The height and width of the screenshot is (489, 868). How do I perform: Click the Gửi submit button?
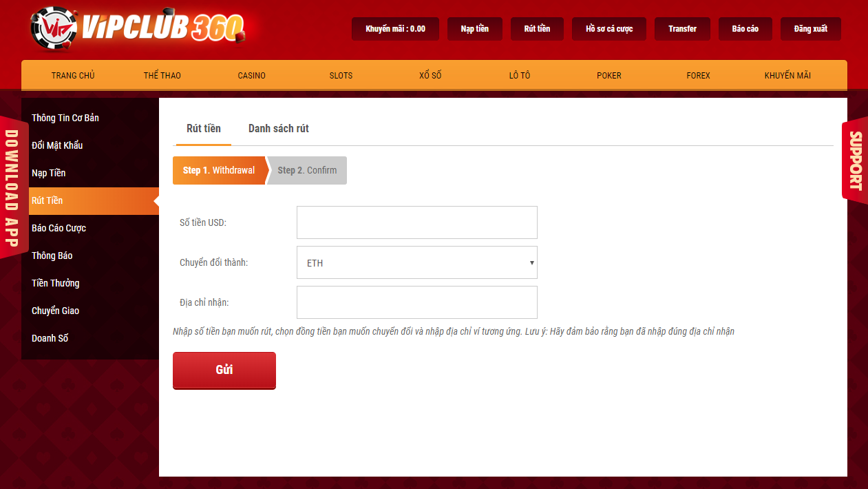click(x=224, y=371)
